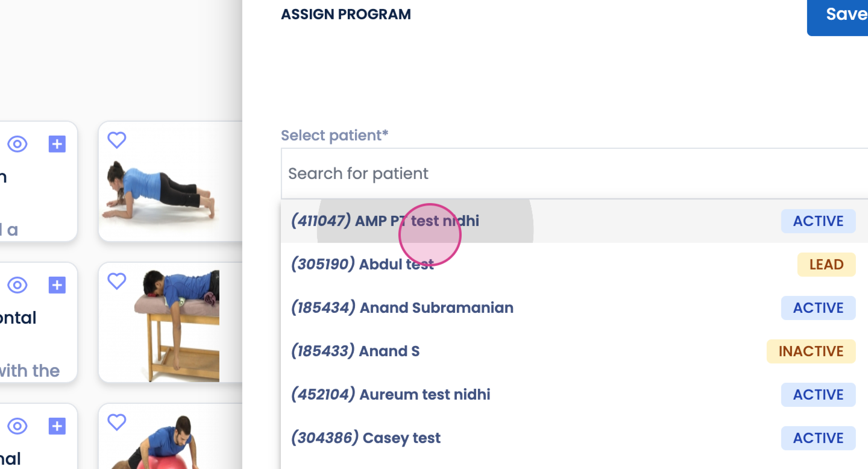Screen dimensions: 868x469
Task: Add the bottom exercise with the plus icon
Action: pyautogui.click(x=57, y=426)
